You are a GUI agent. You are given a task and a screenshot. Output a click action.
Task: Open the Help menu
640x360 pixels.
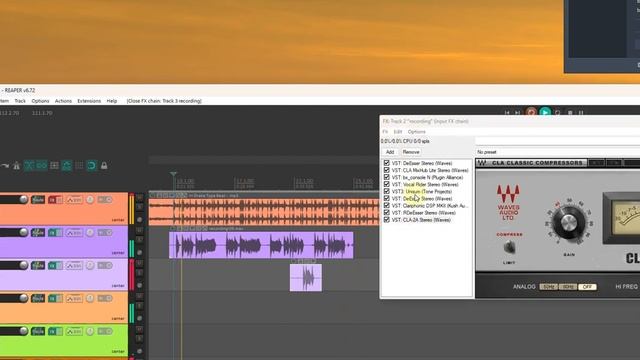pyautogui.click(x=112, y=101)
